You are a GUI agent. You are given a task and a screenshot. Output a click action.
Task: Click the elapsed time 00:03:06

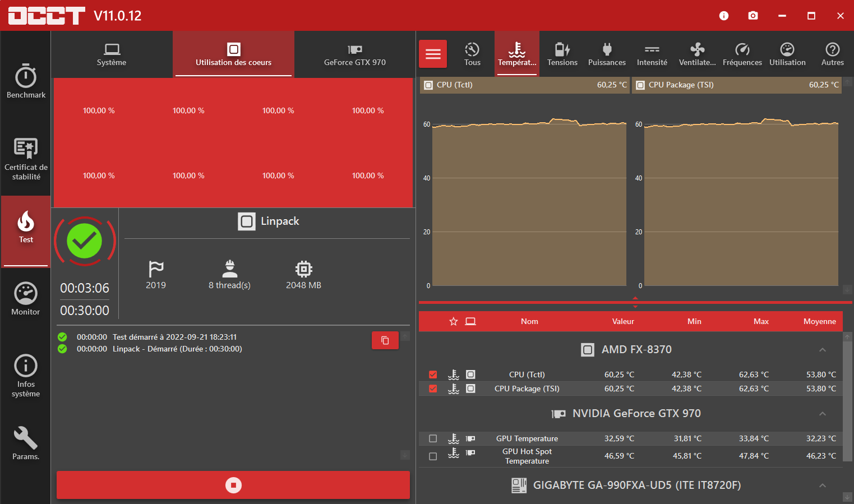coord(85,288)
